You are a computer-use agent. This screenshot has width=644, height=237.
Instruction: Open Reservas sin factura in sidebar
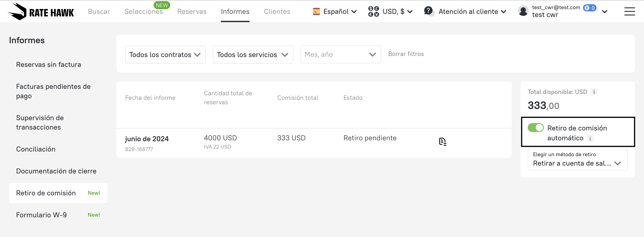coord(49,65)
